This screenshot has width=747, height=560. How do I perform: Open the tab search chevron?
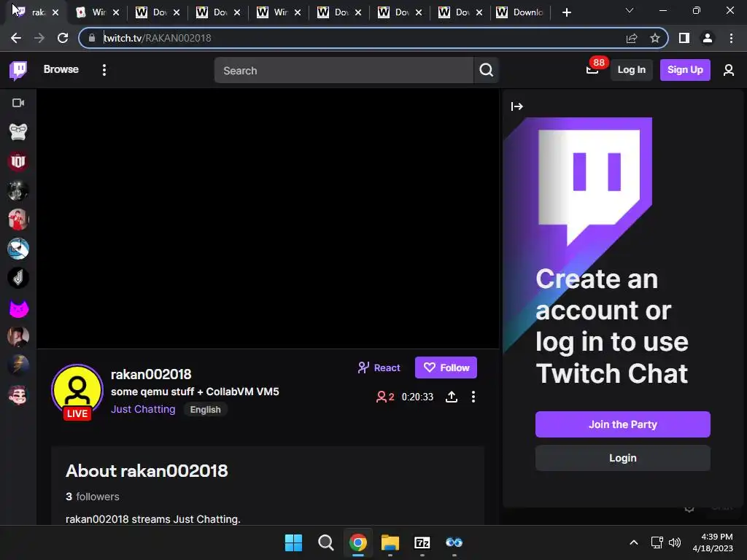[x=630, y=10]
